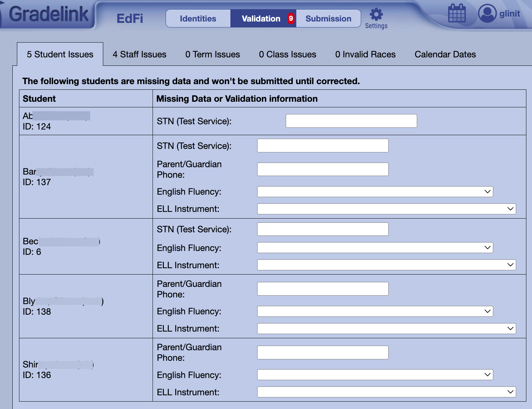Click STN field for student ID 6
This screenshot has width=532, height=409.
[323, 229]
